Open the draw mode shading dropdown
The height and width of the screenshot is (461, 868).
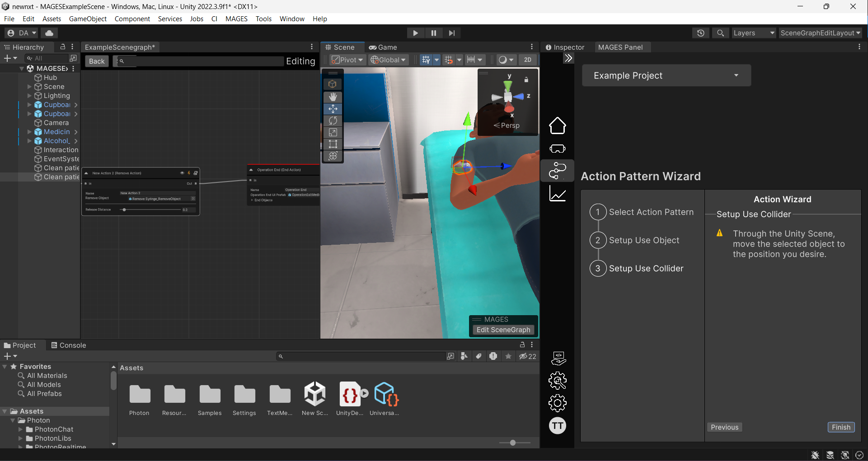point(506,60)
